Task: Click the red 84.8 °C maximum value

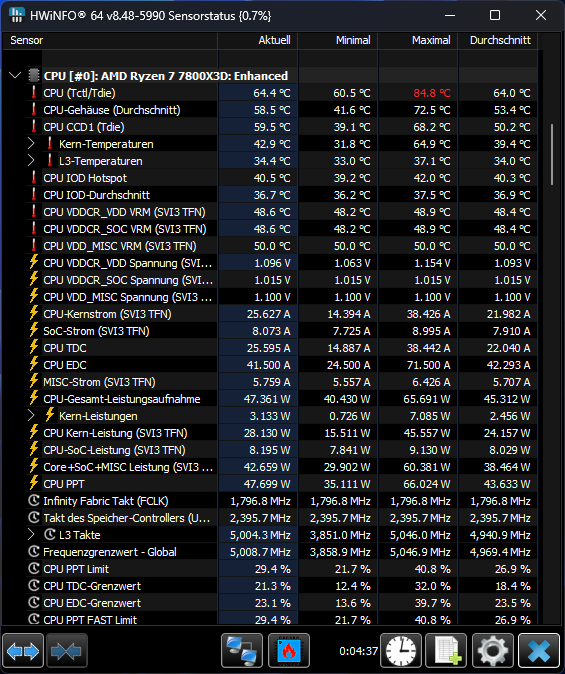Action: pyautogui.click(x=432, y=93)
